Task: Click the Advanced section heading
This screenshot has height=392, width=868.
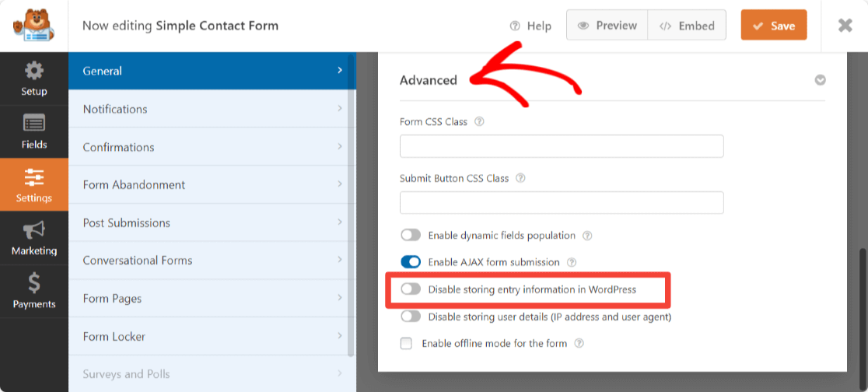Action: (429, 80)
